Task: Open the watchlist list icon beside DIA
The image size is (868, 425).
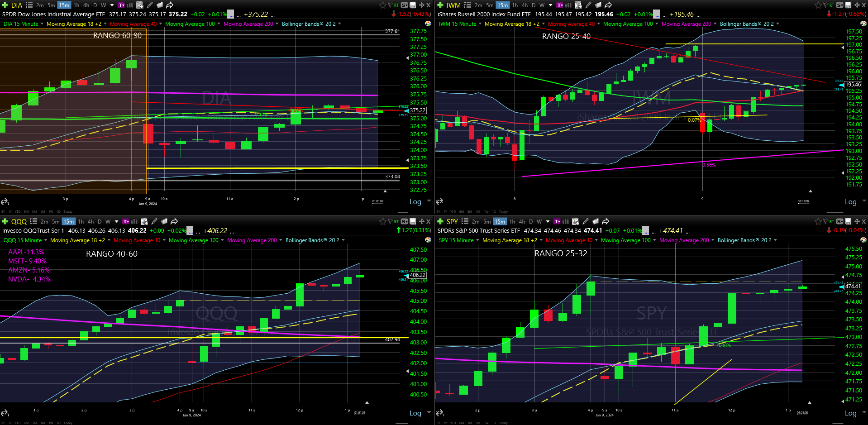Action: click(x=29, y=5)
